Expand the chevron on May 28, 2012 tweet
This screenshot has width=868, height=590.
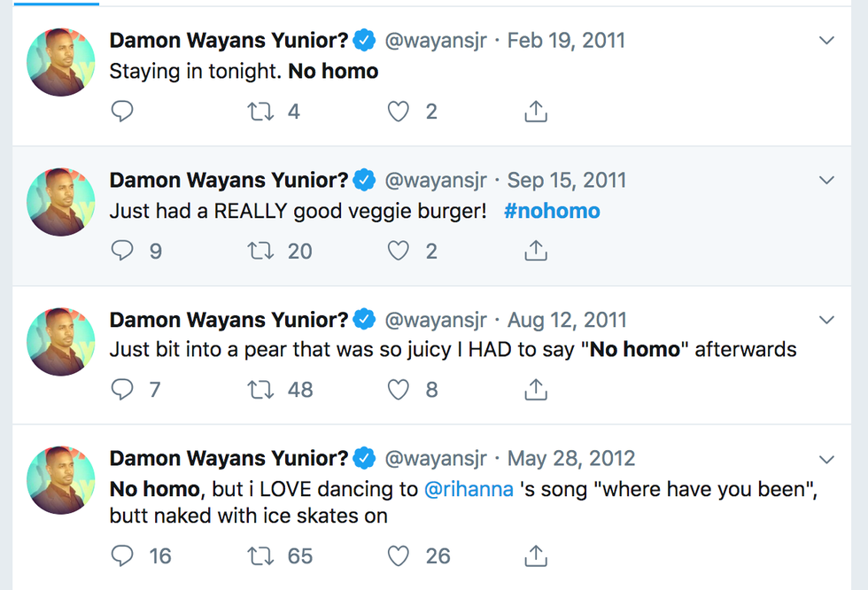826,459
